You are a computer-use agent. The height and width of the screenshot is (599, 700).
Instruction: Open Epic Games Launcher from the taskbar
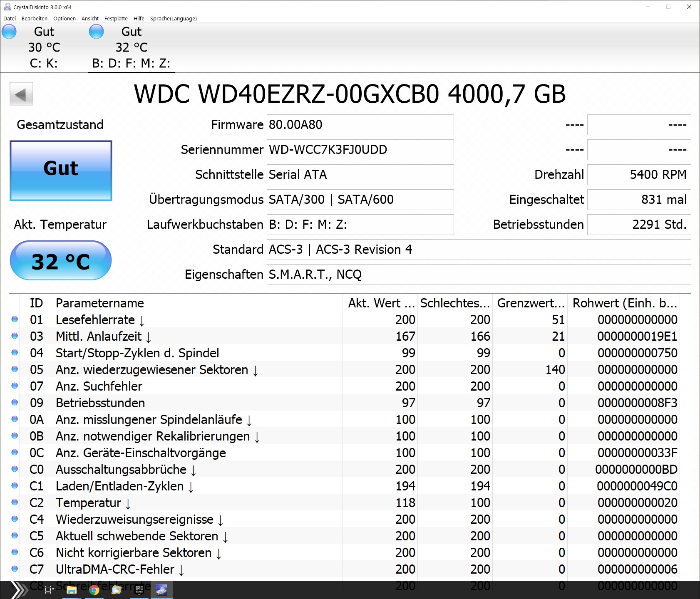[x=139, y=589]
